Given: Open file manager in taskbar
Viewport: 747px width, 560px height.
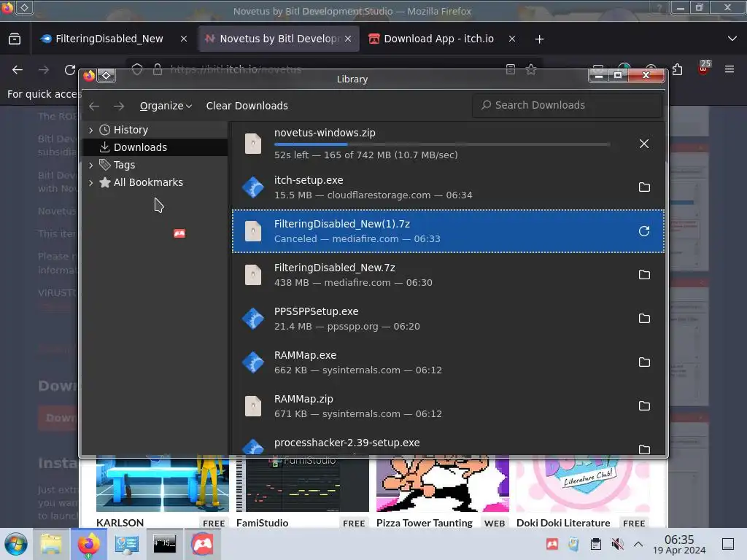Looking at the screenshot, I should (51, 544).
